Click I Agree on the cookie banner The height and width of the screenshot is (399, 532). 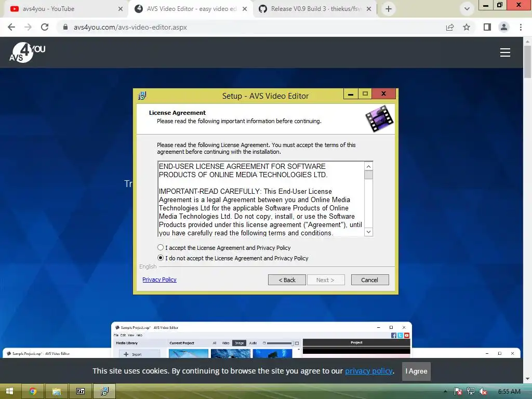click(x=416, y=371)
